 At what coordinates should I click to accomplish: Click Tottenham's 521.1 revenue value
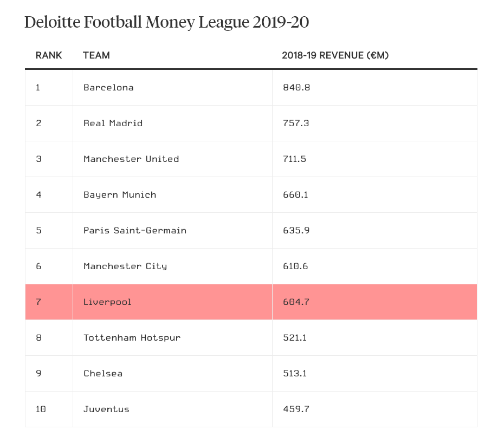pyautogui.click(x=295, y=338)
